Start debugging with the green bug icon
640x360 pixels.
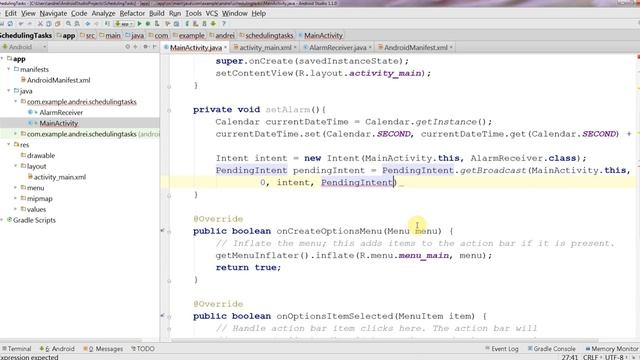(x=148, y=24)
